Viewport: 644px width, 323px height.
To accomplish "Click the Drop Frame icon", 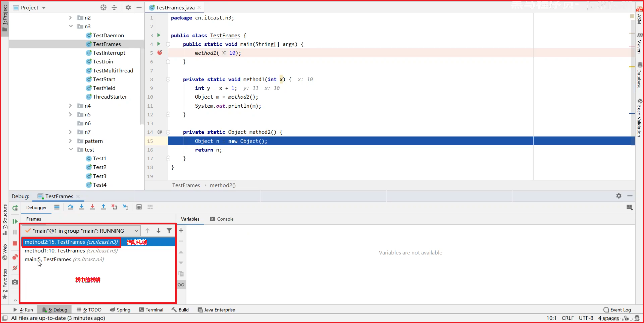I will (x=114, y=207).
